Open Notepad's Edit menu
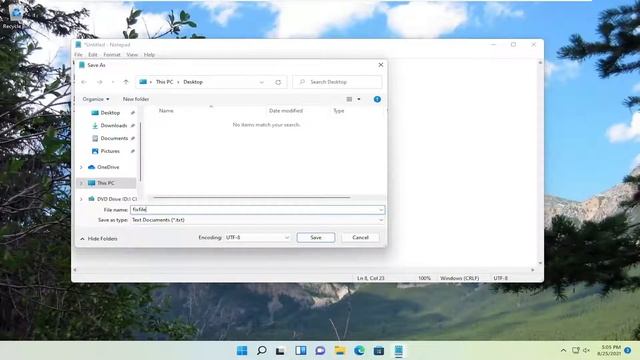 pyautogui.click(x=93, y=55)
